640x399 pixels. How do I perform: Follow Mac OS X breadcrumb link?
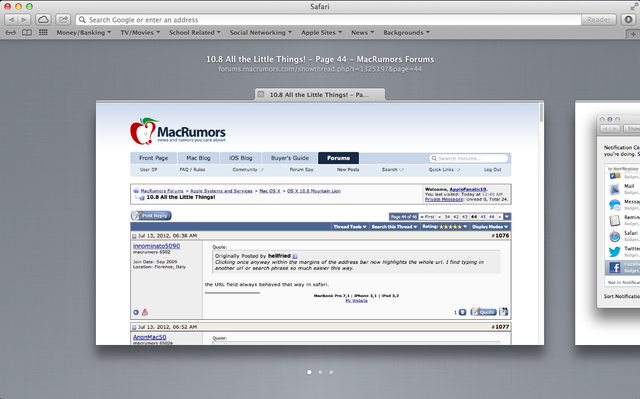[x=270, y=191]
